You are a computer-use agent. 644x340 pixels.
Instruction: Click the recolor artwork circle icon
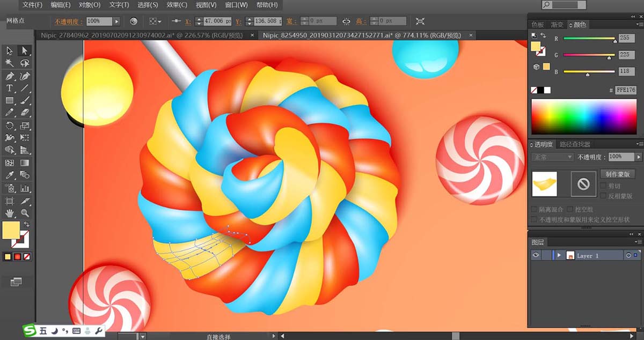[134, 21]
